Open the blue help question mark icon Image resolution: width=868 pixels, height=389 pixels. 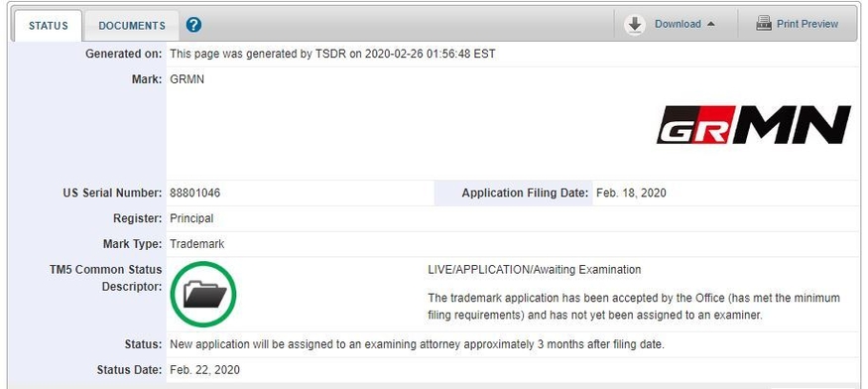[x=193, y=25]
